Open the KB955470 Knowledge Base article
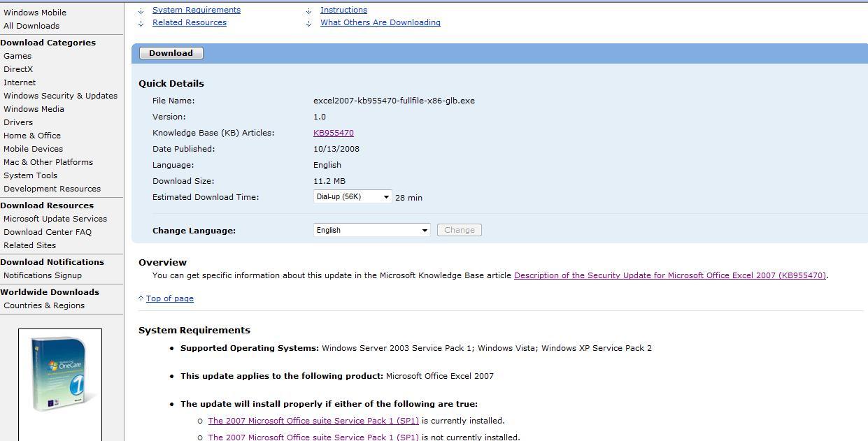The height and width of the screenshot is (441, 868). click(x=333, y=133)
